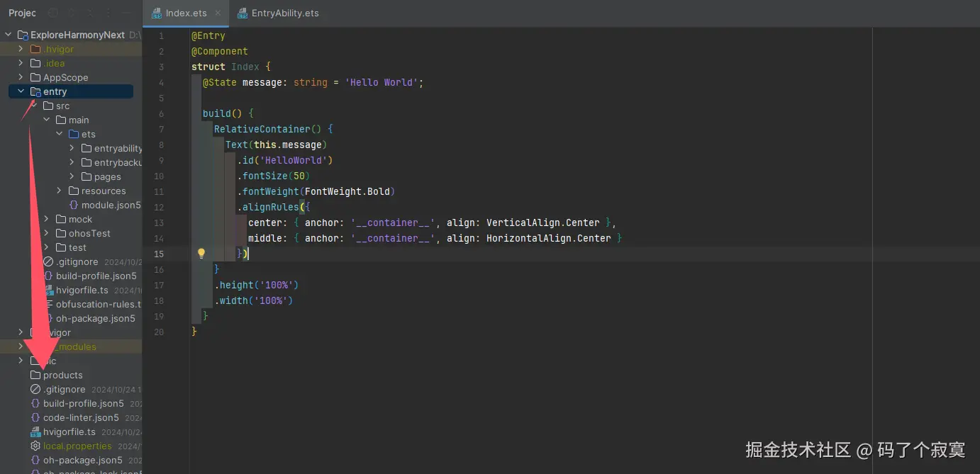Click the locate-file target icon in Project header
This screenshot has height=474, width=980.
tap(54, 13)
